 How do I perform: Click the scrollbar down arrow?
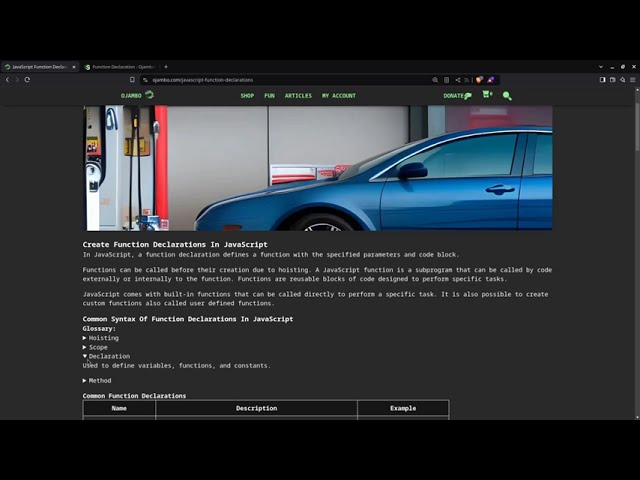point(637,417)
